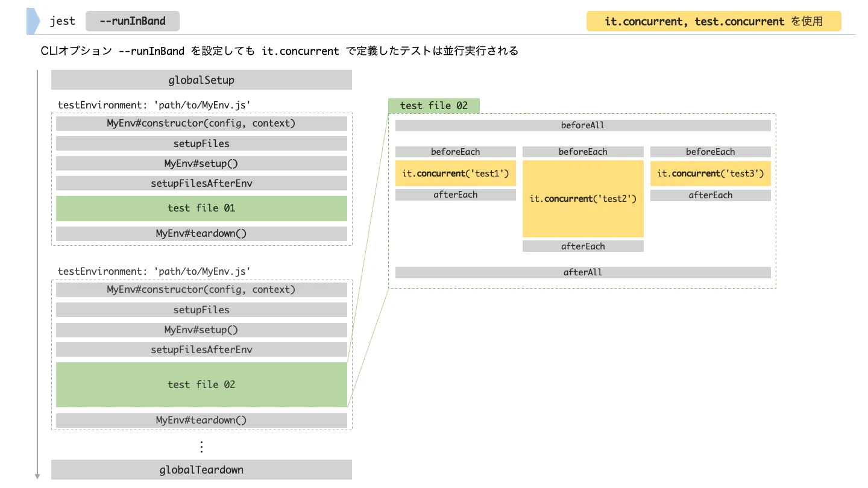Select the afterAll bar
This screenshot has width=868, height=488.
(583, 272)
